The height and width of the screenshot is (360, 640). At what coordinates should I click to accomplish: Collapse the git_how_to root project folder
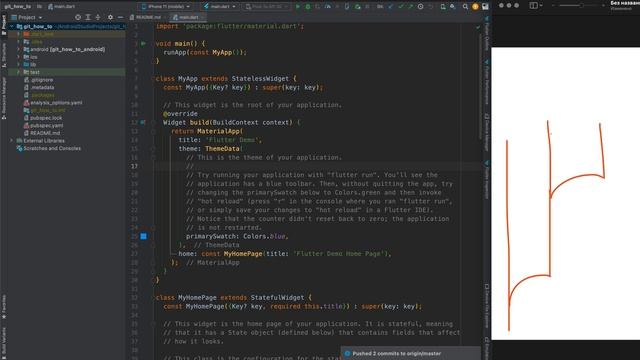12,27
